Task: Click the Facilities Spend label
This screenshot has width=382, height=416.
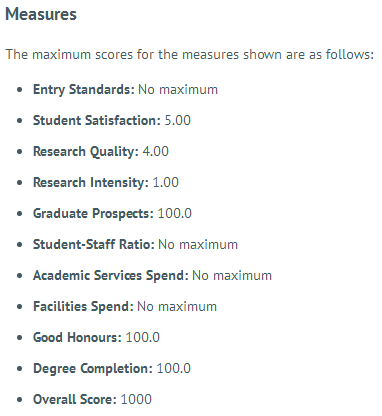Action: 83,307
